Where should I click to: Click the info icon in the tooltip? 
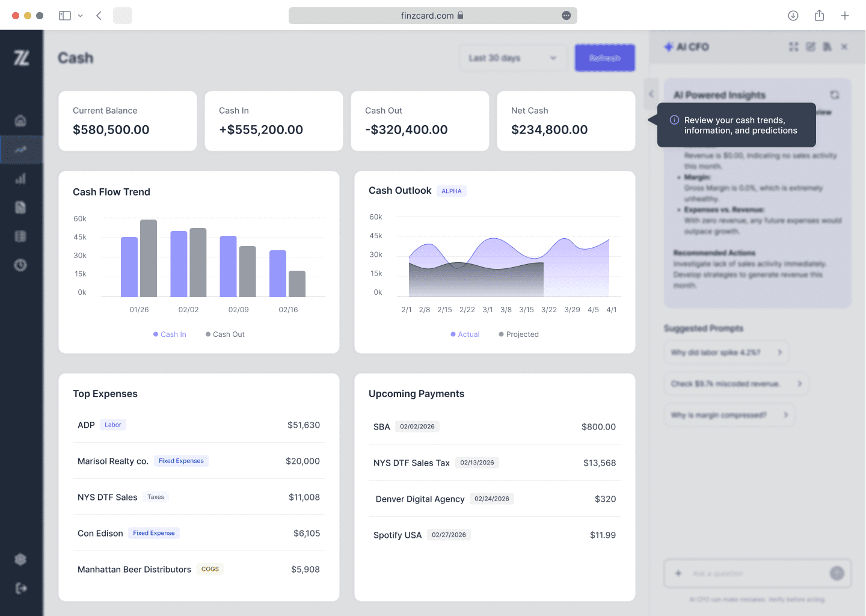tap(675, 120)
